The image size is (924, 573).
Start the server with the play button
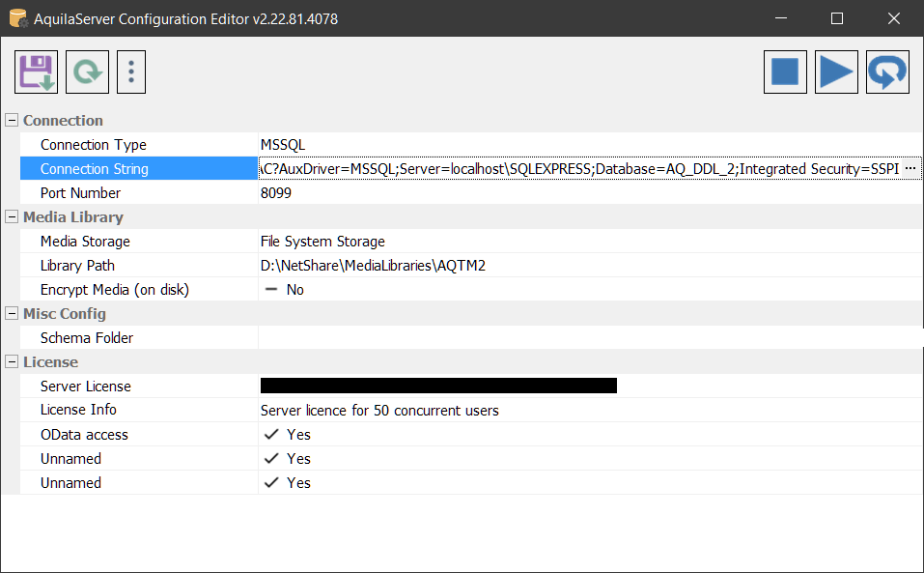pyautogui.click(x=836, y=72)
